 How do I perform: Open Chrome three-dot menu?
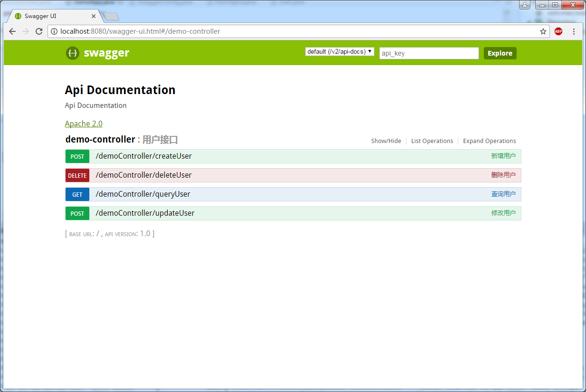574,31
